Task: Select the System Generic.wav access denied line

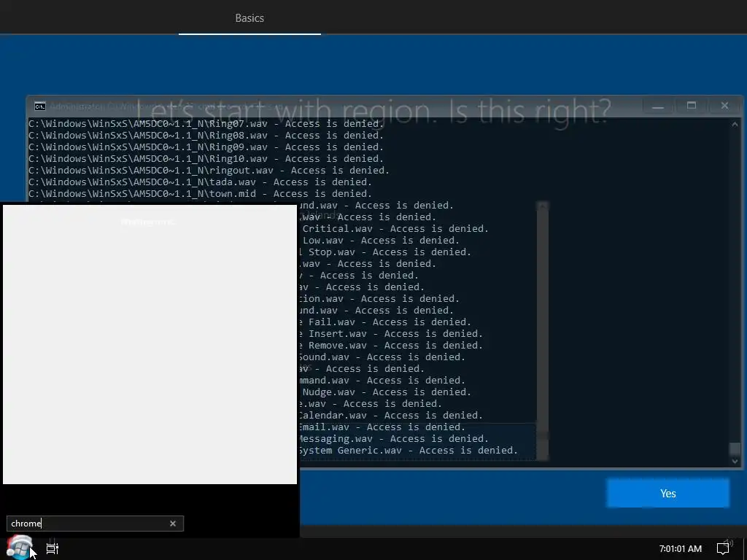Action: [x=409, y=451]
